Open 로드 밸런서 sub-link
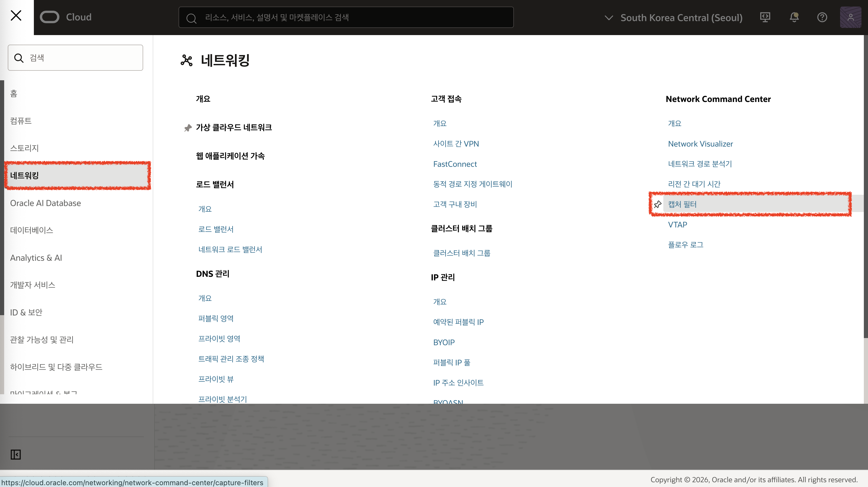Image resolution: width=868 pixels, height=487 pixels. (x=216, y=229)
